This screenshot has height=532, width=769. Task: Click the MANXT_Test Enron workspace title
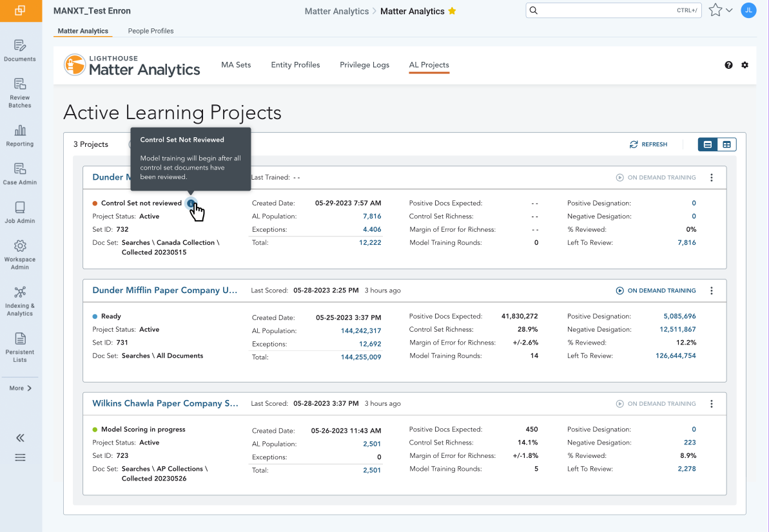[92, 11]
